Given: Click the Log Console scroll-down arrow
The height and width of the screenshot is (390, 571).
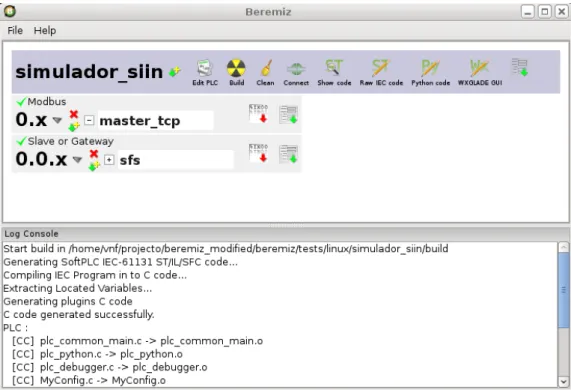Looking at the screenshot, I should click(x=563, y=382).
